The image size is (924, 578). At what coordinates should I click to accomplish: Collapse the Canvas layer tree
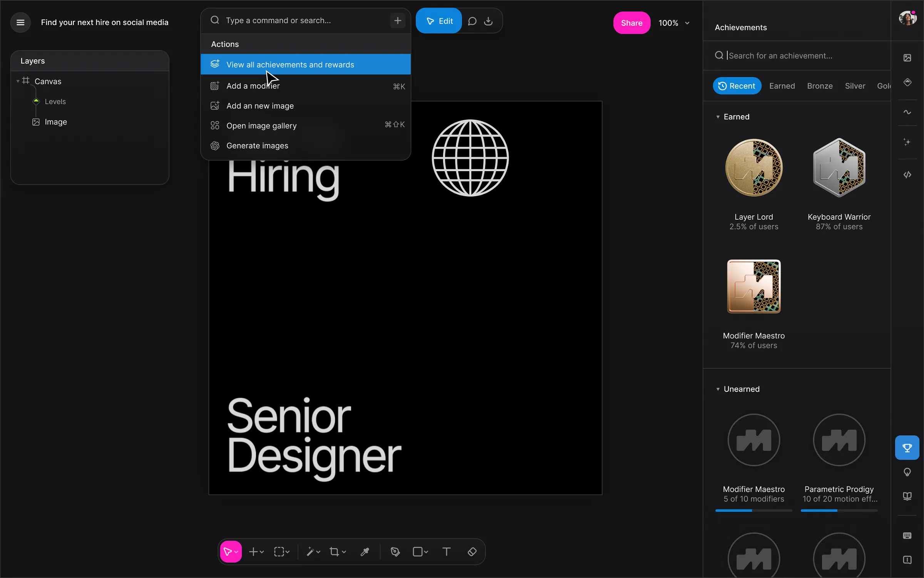(x=18, y=81)
